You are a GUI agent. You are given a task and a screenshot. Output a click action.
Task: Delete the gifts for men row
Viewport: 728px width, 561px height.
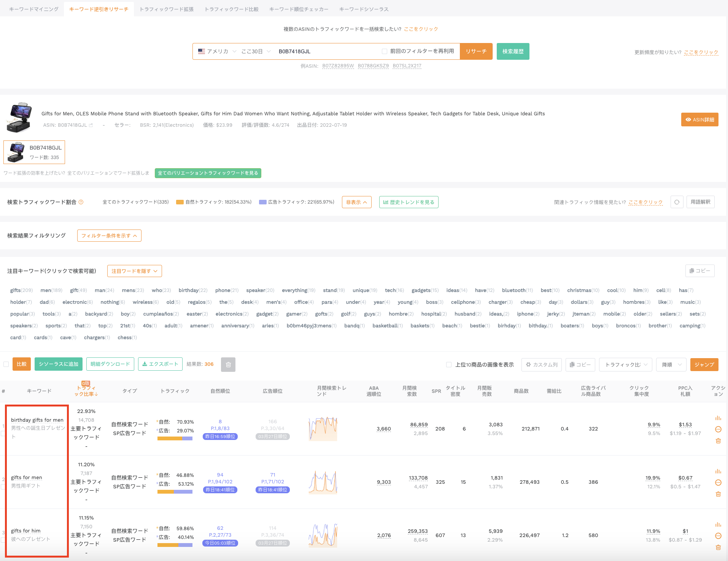(718, 494)
